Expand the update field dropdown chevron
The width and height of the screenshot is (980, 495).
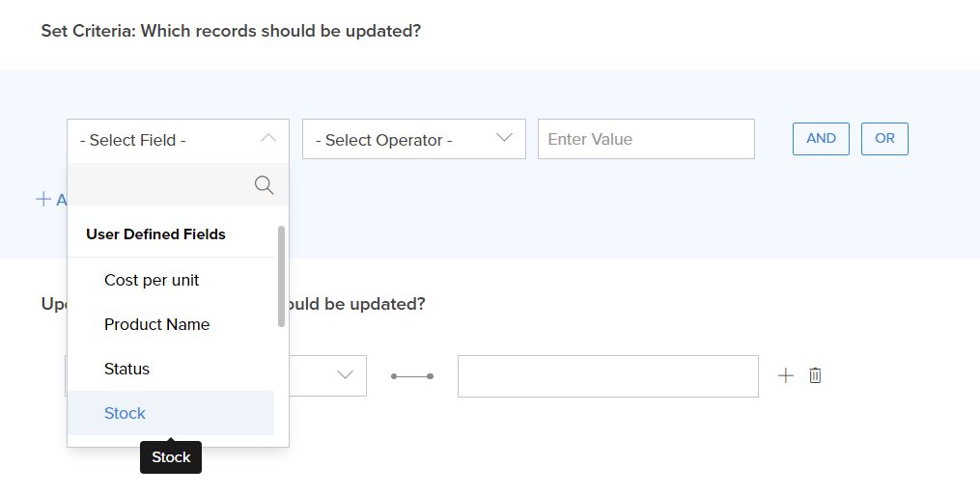click(x=345, y=375)
